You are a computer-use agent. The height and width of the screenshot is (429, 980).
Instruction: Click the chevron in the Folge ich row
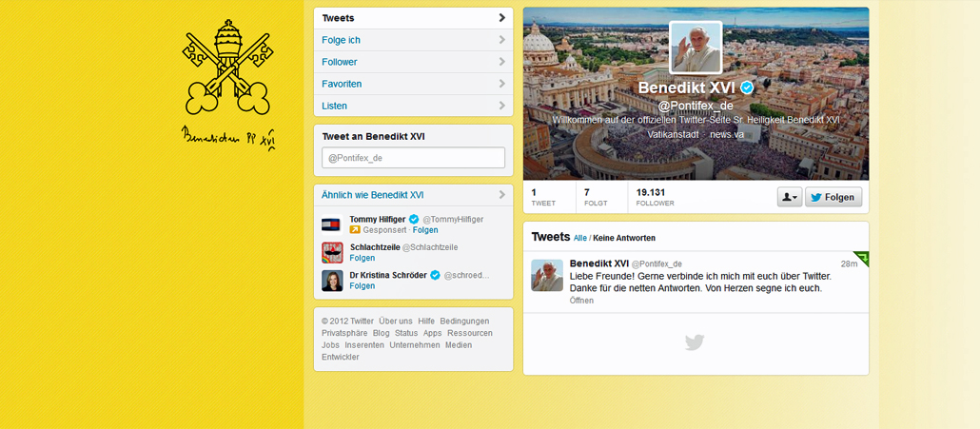coord(501,40)
